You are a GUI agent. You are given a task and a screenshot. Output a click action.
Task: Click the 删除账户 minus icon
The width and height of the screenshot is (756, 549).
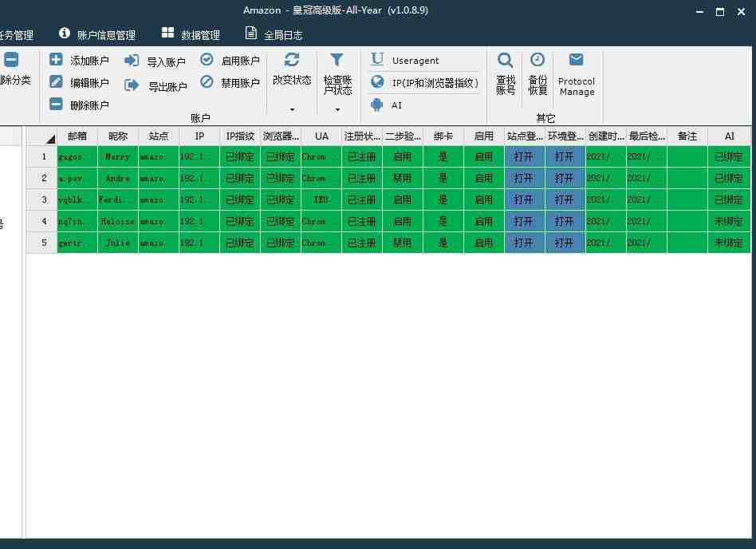(56, 105)
